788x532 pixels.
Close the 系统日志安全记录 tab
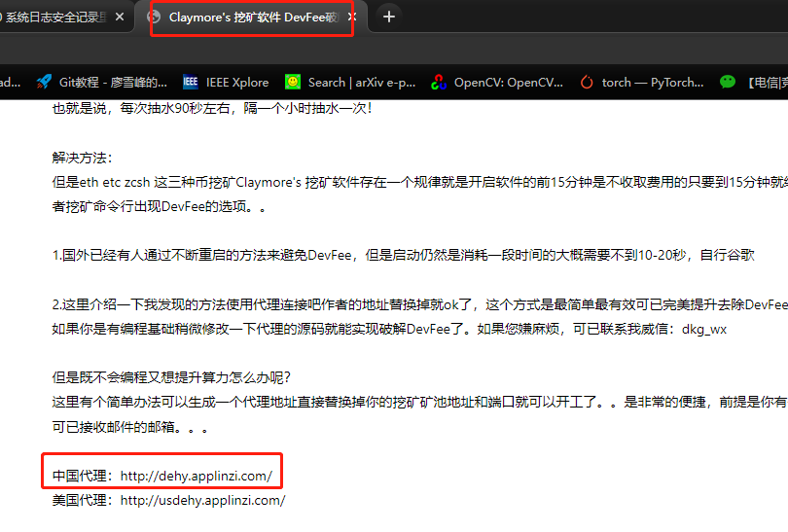point(120,18)
